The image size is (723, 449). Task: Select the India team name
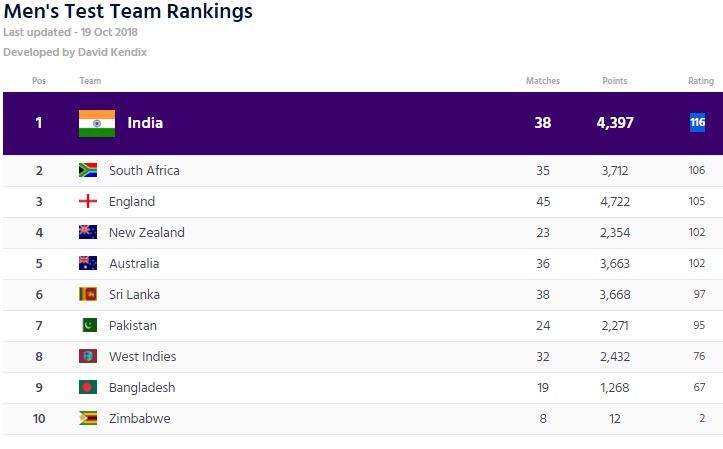click(x=145, y=123)
